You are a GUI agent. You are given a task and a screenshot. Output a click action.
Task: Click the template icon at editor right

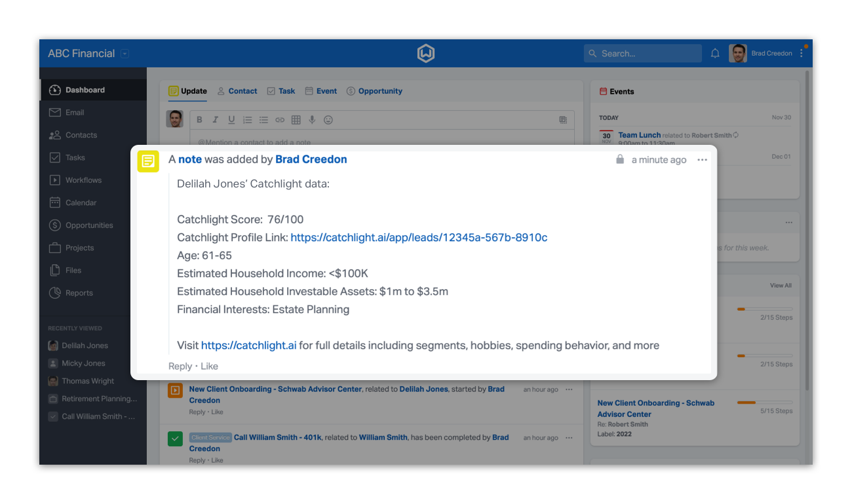click(563, 120)
